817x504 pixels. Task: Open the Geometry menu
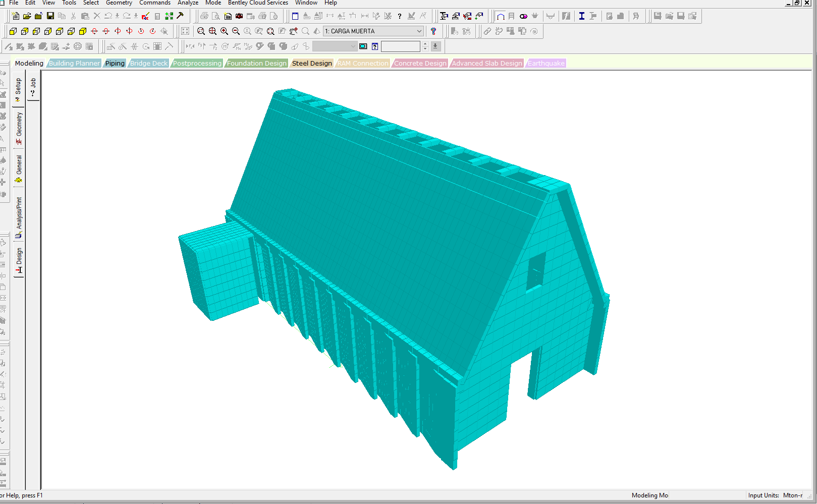click(x=119, y=3)
